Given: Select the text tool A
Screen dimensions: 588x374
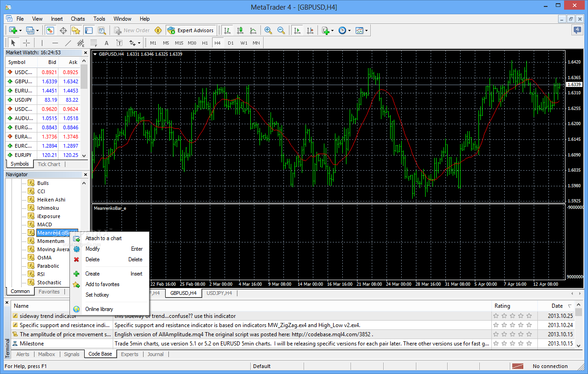Looking at the screenshot, I should click(106, 43).
